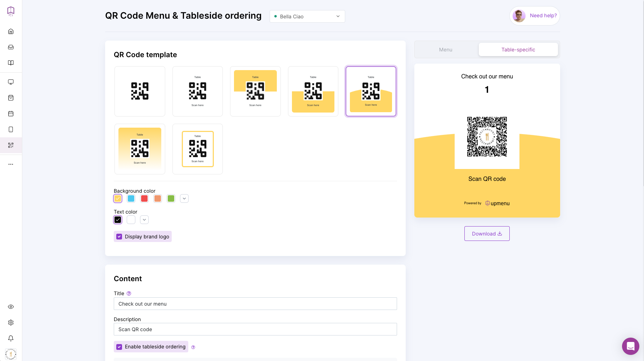The height and width of the screenshot is (361, 644).
Task: Choose the template with yellow top block
Action: tap(255, 91)
